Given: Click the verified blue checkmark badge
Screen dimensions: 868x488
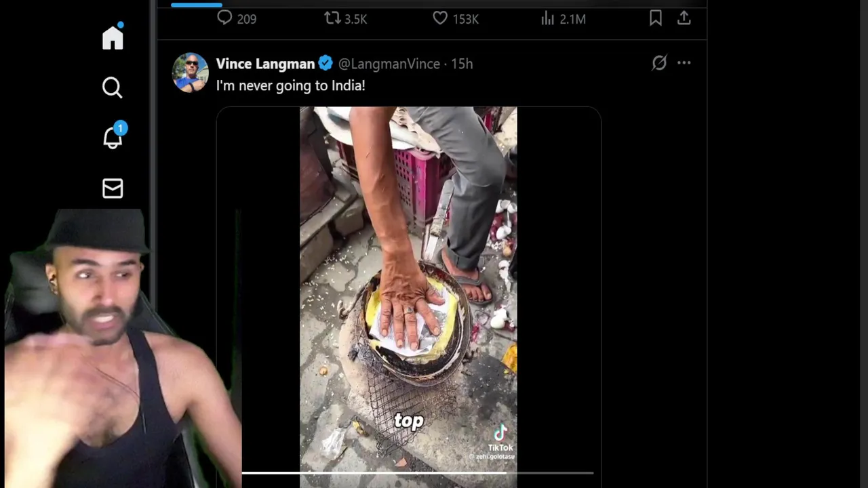Looking at the screenshot, I should pyautogui.click(x=325, y=63).
